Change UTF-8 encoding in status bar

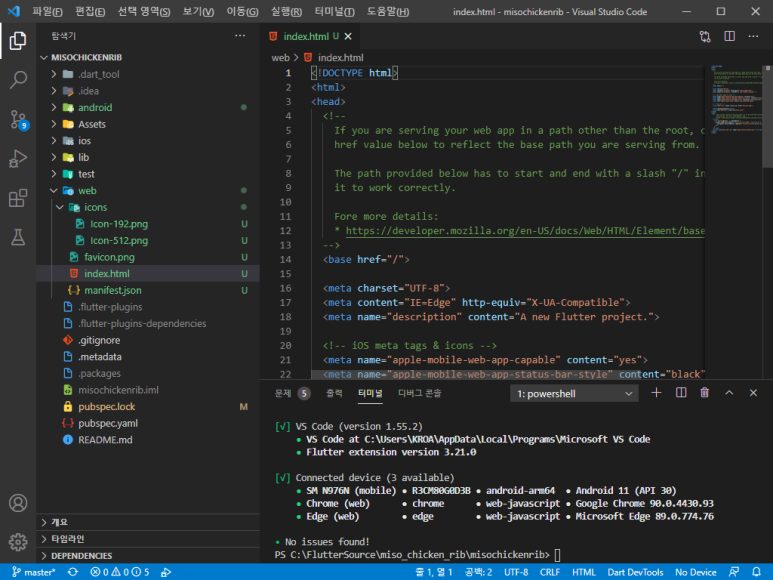coord(516,572)
